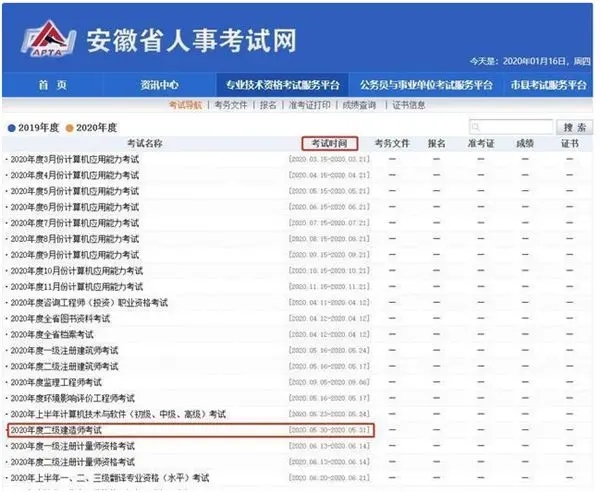Screen dimensions: 600x492
Task: Open 2020年度全省档案考试 link
Action: (x=52, y=335)
